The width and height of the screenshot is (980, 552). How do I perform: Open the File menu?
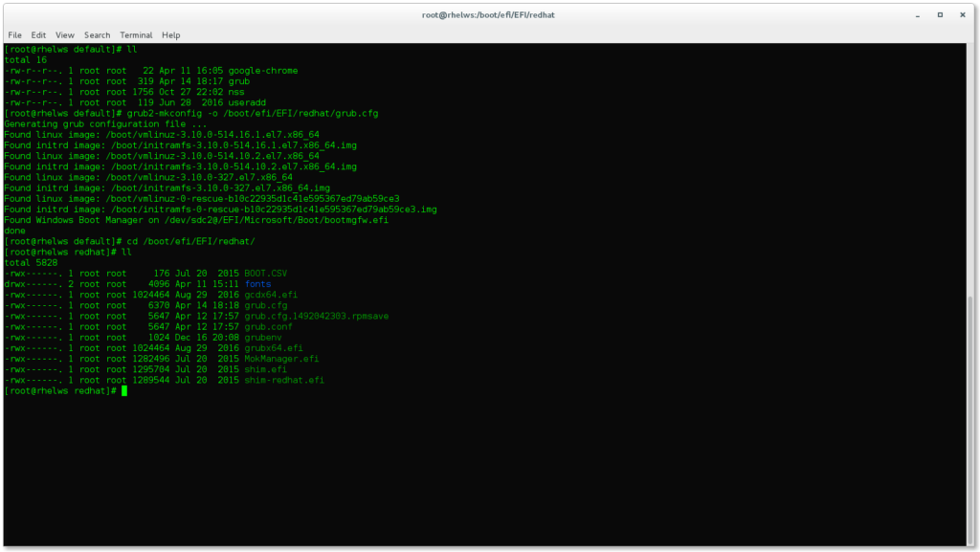15,34
